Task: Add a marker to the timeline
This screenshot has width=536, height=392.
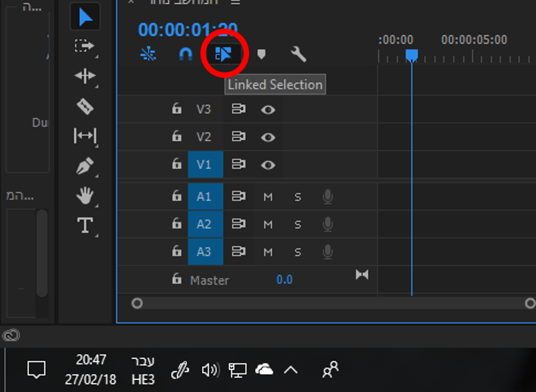Action: click(261, 54)
